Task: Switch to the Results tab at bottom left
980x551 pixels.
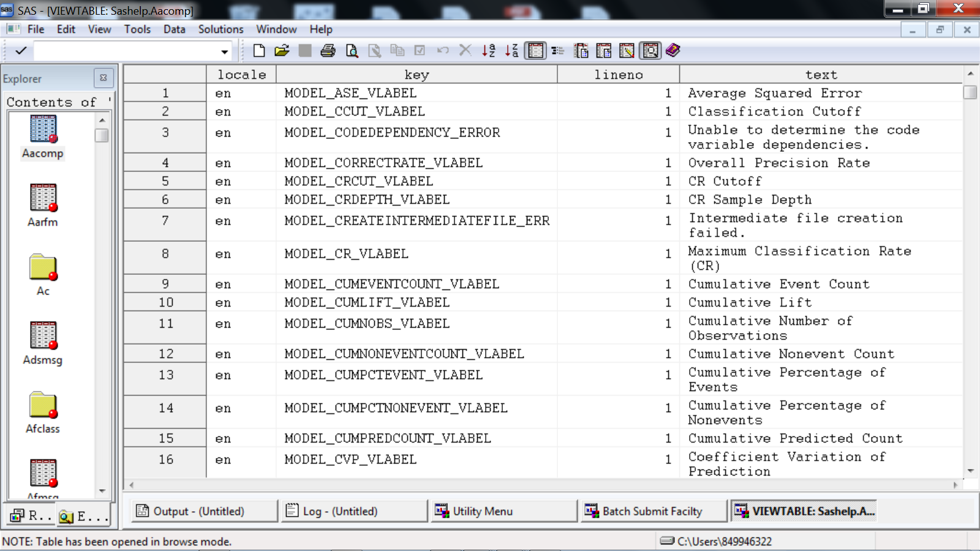Action: [31, 516]
